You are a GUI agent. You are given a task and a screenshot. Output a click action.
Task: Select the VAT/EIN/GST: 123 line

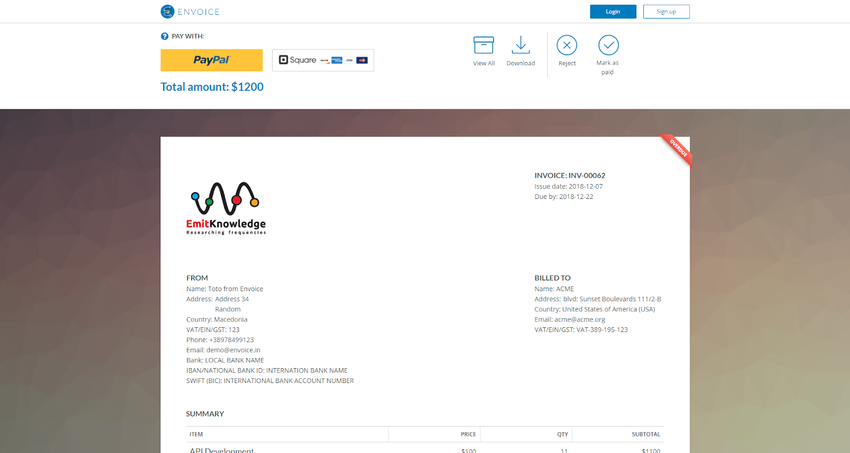coord(212,329)
